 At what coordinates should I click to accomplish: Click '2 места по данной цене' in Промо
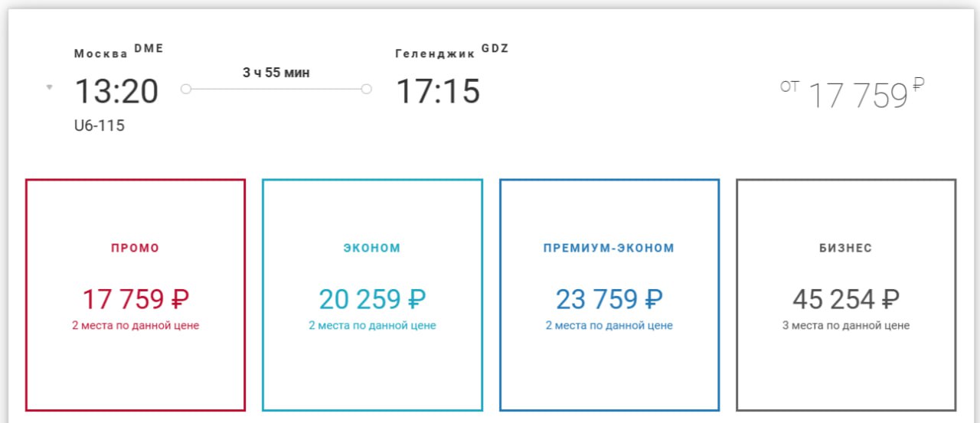pyautogui.click(x=136, y=326)
